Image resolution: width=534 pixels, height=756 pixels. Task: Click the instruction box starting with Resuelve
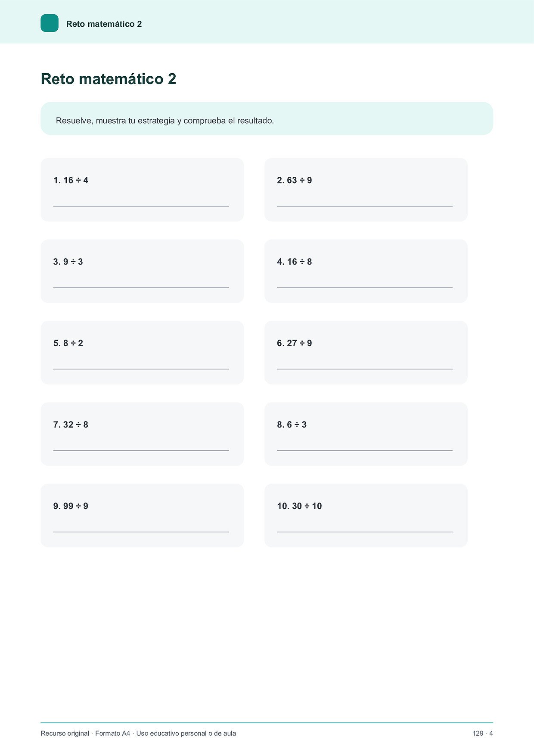pyautogui.click(x=267, y=119)
